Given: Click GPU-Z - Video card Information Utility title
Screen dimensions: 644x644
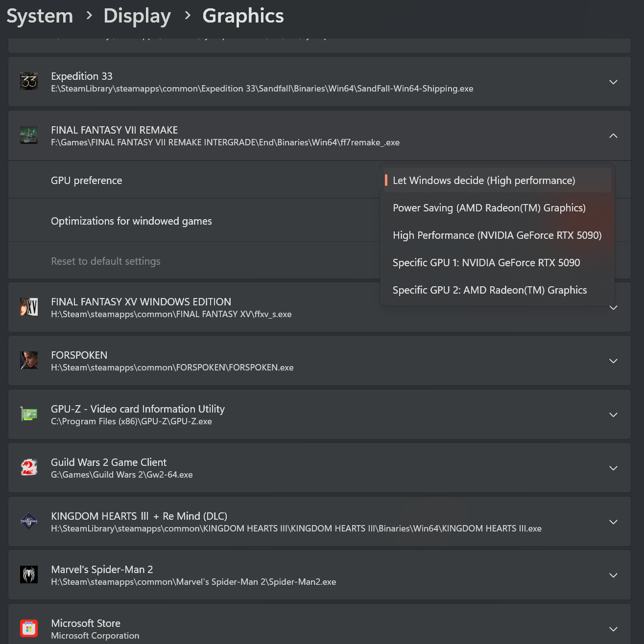Looking at the screenshot, I should [x=138, y=409].
